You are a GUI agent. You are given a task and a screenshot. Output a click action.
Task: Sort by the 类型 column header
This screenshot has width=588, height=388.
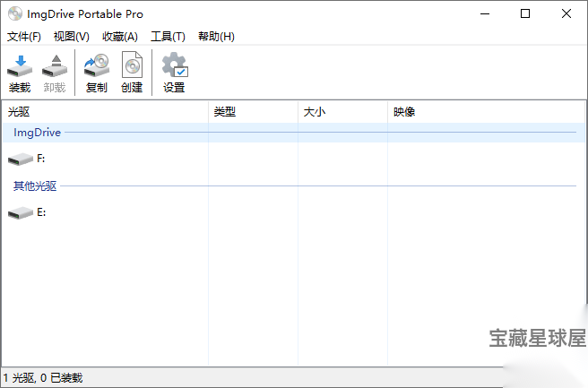point(253,112)
